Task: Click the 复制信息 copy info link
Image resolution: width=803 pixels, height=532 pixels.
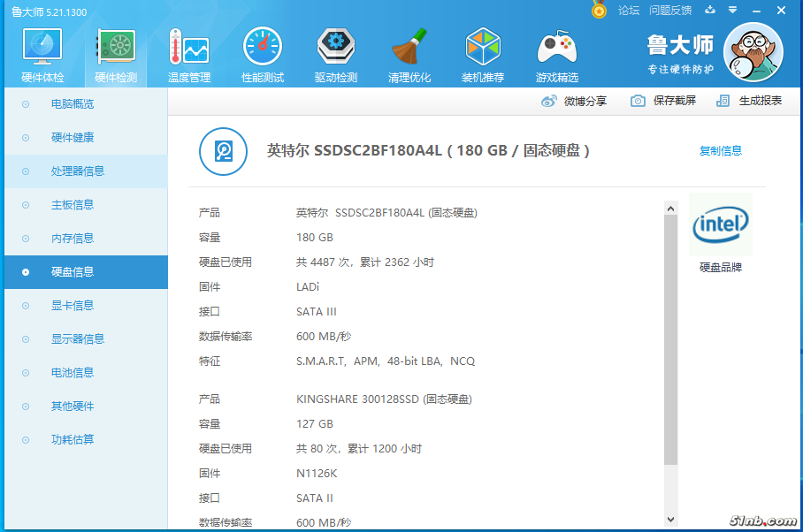Action: pyautogui.click(x=721, y=151)
